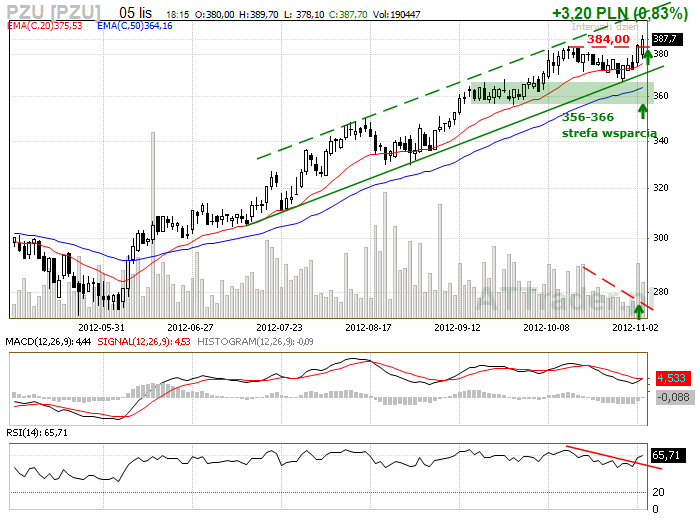Select the MACD(12,26,9): 4,44 label
This screenshot has width=700, height=522.
[48, 342]
